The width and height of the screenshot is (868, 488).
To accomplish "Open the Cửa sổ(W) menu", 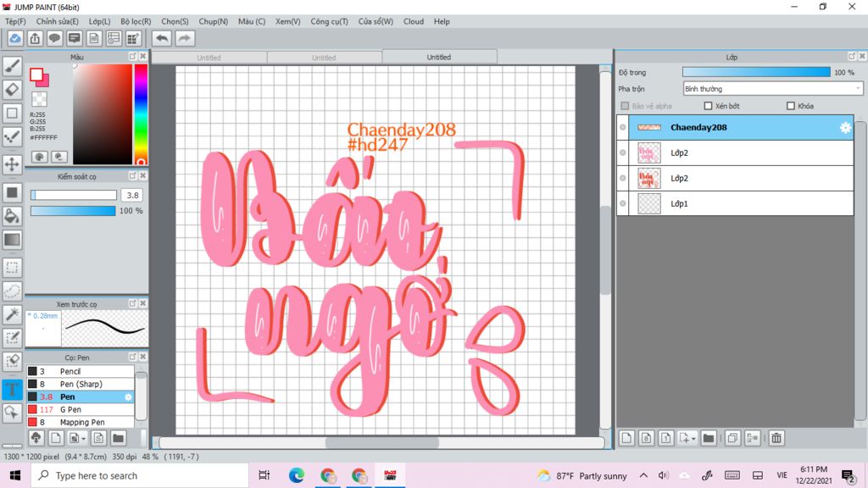I will click(x=376, y=21).
